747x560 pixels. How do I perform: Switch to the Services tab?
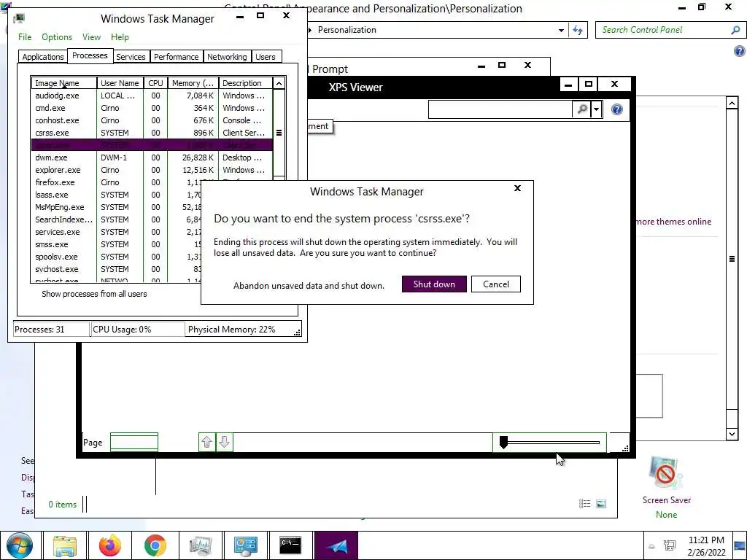[x=131, y=57]
